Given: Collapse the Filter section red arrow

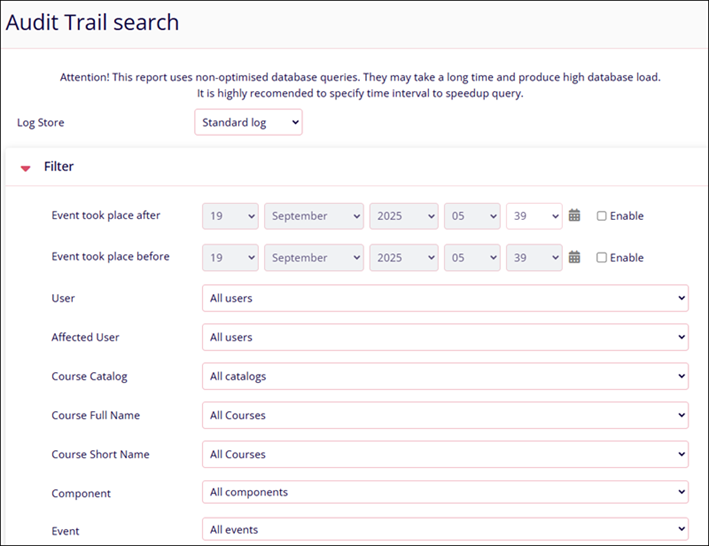Looking at the screenshot, I should [x=26, y=168].
